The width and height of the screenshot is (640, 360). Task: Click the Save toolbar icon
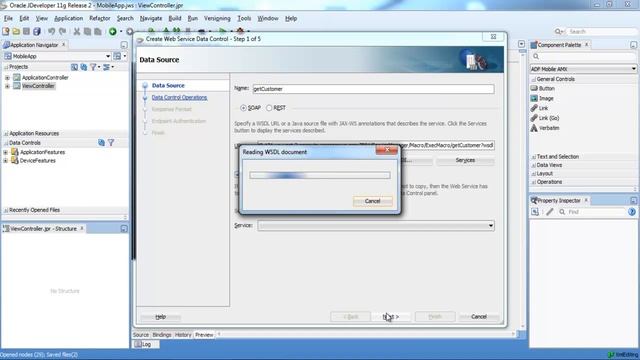click(x=26, y=31)
